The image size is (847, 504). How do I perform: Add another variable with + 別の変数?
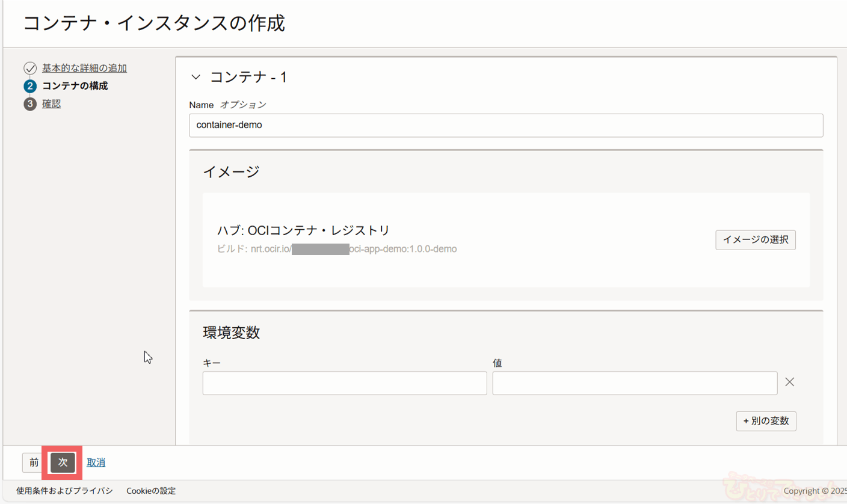click(766, 421)
